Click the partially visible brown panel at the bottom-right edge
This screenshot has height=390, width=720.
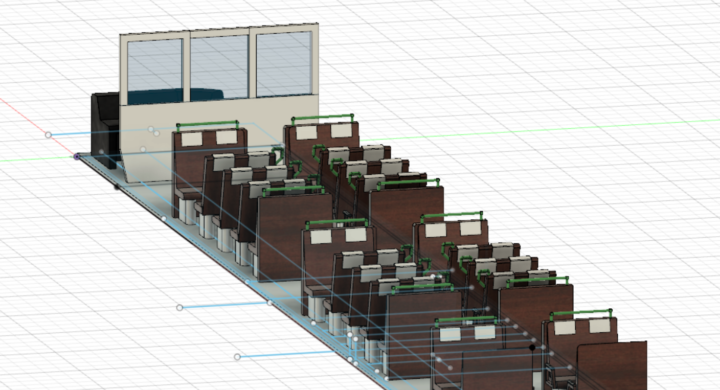[612, 366]
